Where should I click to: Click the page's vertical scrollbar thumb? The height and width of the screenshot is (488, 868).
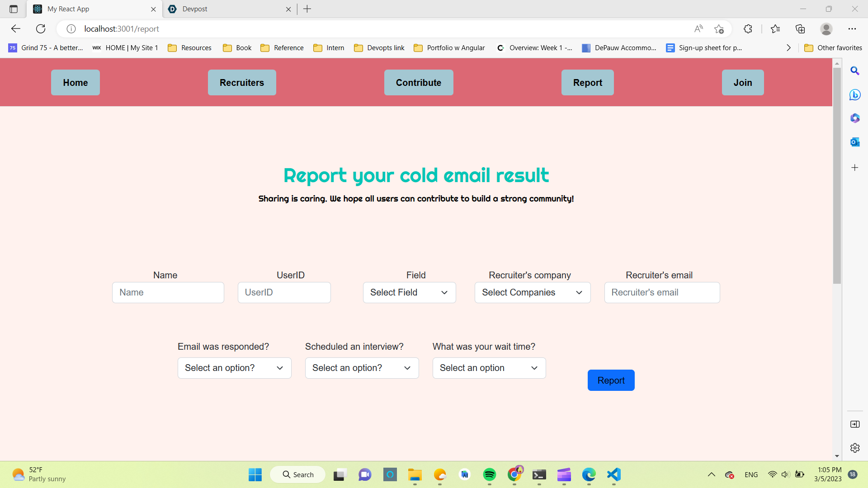(837, 176)
